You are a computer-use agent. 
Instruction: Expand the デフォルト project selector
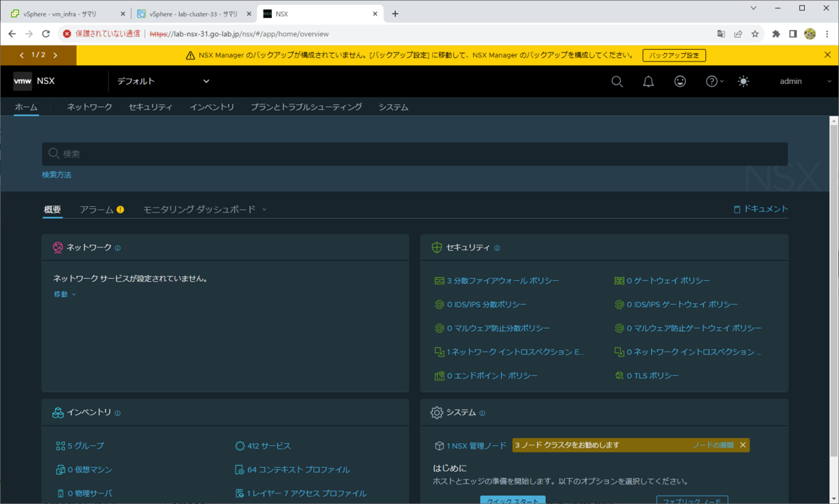[163, 81]
